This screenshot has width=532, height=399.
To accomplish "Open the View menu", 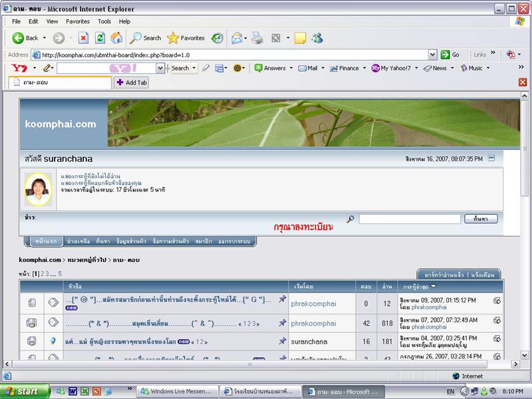I will coord(52,21).
